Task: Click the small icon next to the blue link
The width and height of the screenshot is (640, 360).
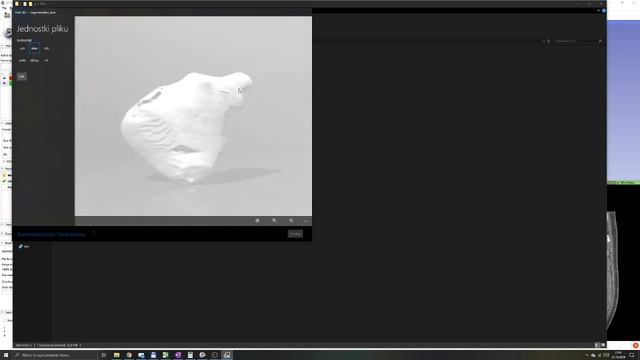Action: click(x=93, y=233)
